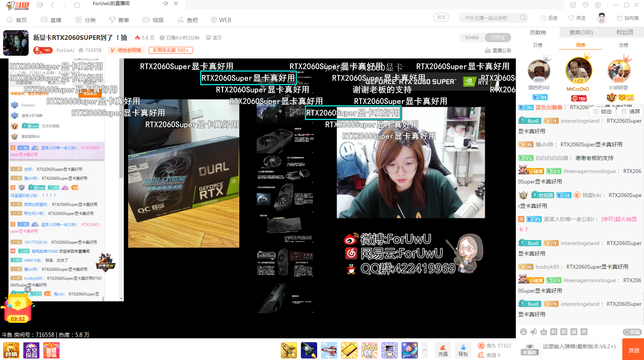Open 站内信 inbox messages
This screenshot has height=360, width=644.
click(x=628, y=18)
